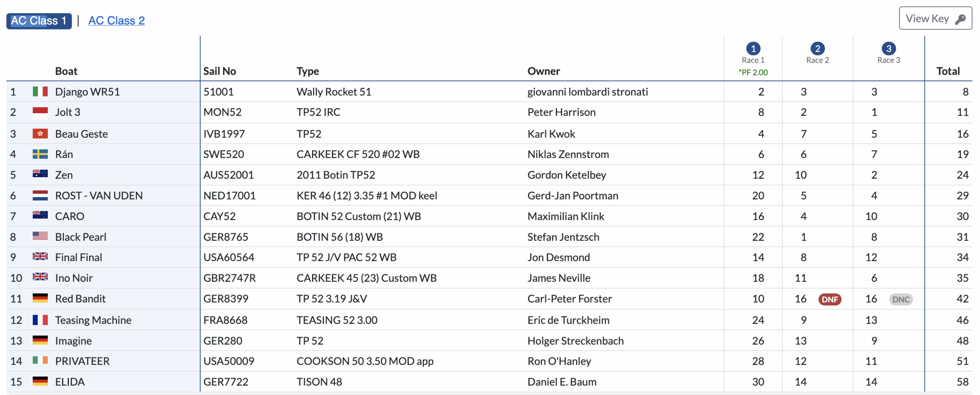Click the type BOTIN 56 (18) WB
This screenshot has height=395, width=980.
click(340, 237)
